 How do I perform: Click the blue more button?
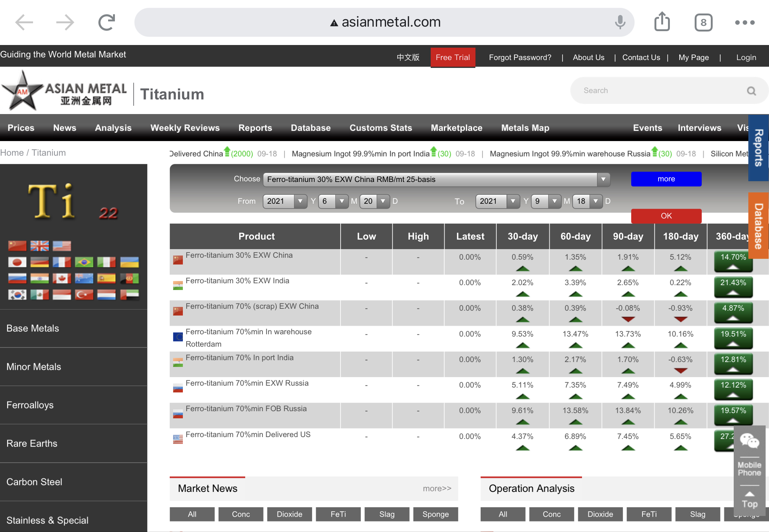(666, 179)
